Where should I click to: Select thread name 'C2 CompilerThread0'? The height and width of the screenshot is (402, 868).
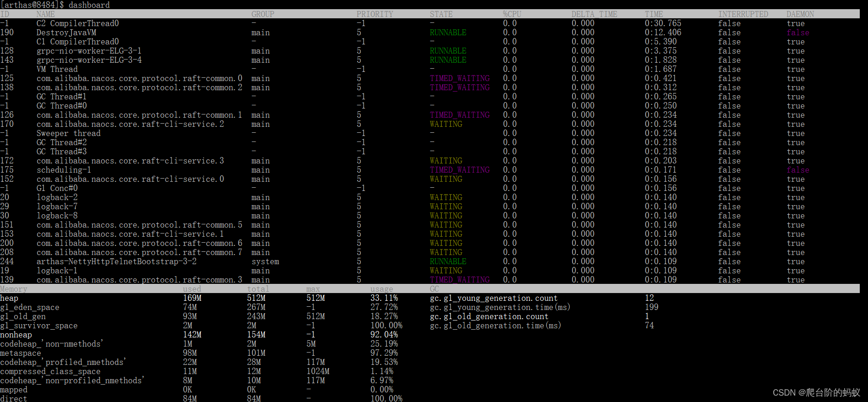[78, 23]
